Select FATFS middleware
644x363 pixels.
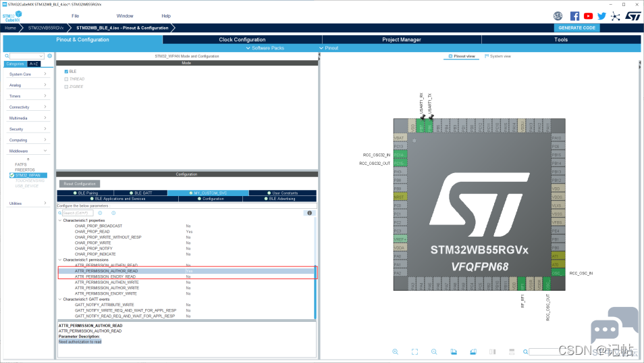pyautogui.click(x=20, y=164)
